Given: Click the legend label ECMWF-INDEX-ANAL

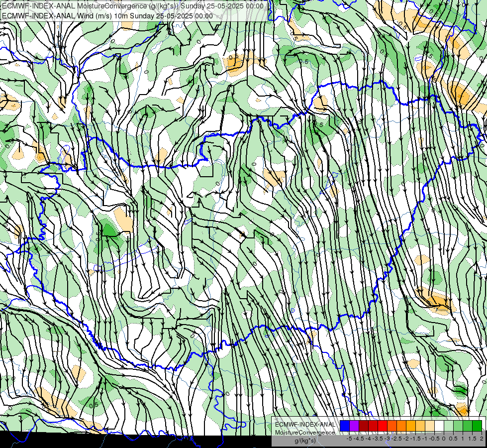Looking at the screenshot, I should point(305,425).
